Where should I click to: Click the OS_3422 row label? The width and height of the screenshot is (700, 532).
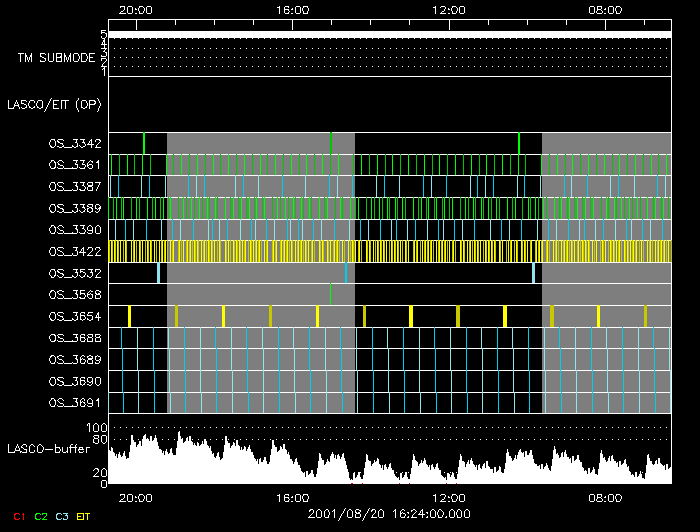[x=74, y=251]
